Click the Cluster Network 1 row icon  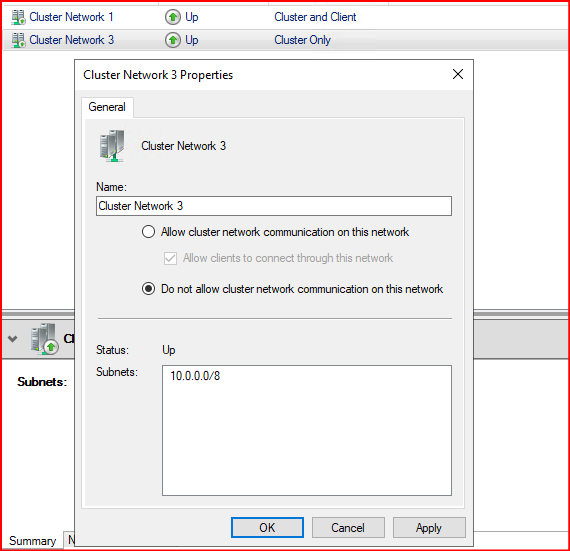pos(18,17)
